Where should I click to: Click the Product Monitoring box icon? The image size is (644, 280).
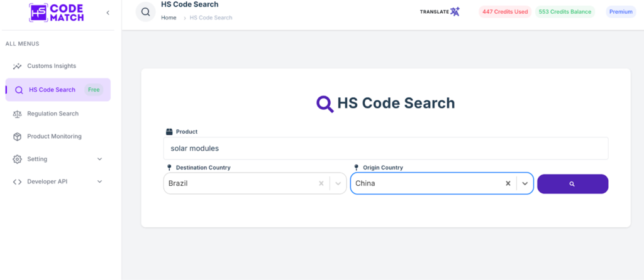[x=17, y=136]
